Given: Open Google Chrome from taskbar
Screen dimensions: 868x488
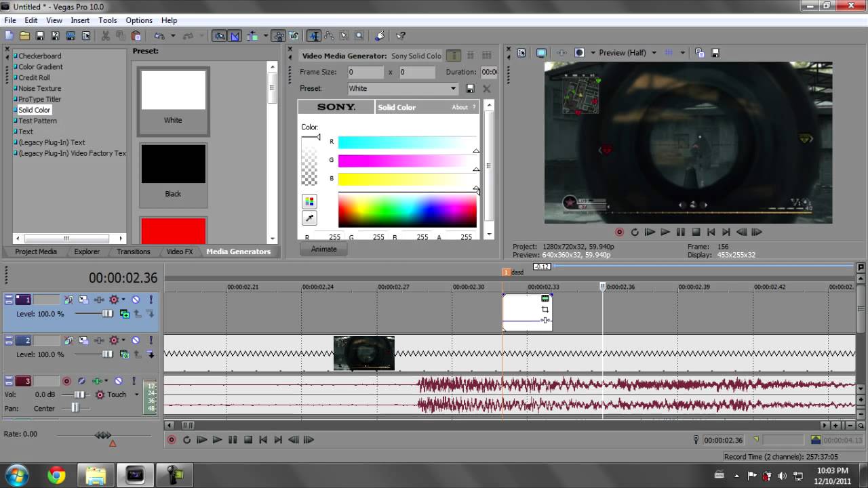Looking at the screenshot, I should 57,475.
